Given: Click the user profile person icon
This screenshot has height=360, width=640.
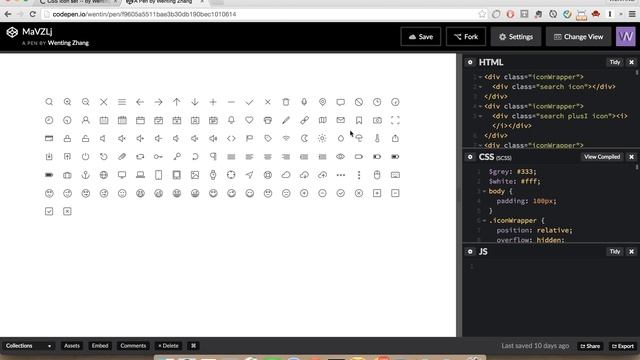Looking at the screenshot, I should pyautogui.click(x=85, y=120).
